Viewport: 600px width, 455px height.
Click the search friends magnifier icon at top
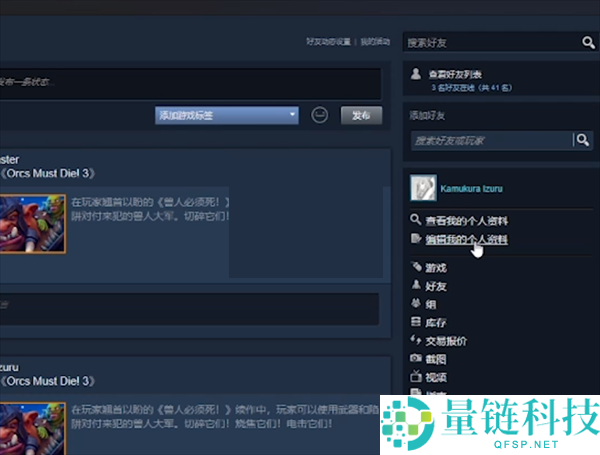pos(588,42)
